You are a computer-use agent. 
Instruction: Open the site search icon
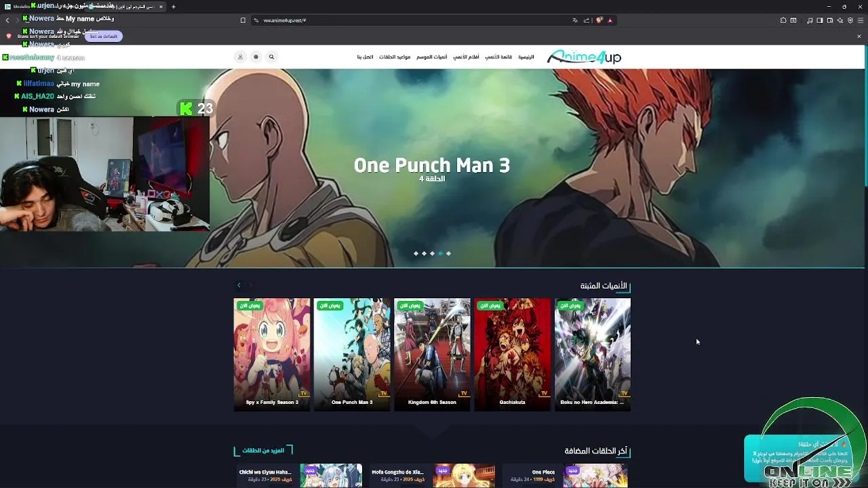(x=271, y=57)
